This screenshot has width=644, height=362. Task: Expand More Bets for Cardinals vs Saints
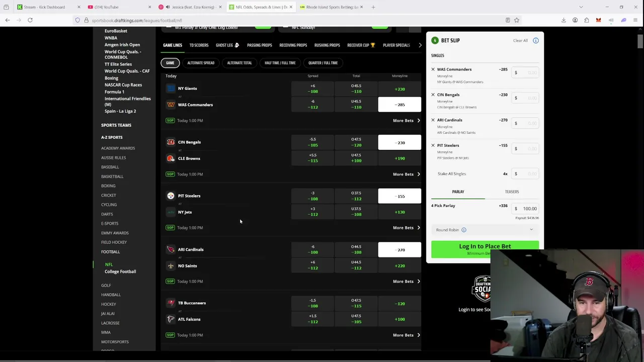click(407, 282)
